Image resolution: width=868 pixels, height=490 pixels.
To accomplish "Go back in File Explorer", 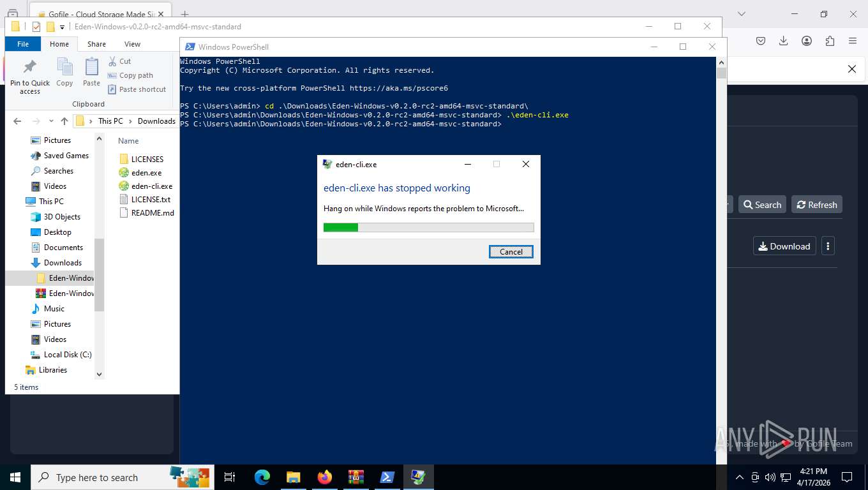I will [x=17, y=121].
